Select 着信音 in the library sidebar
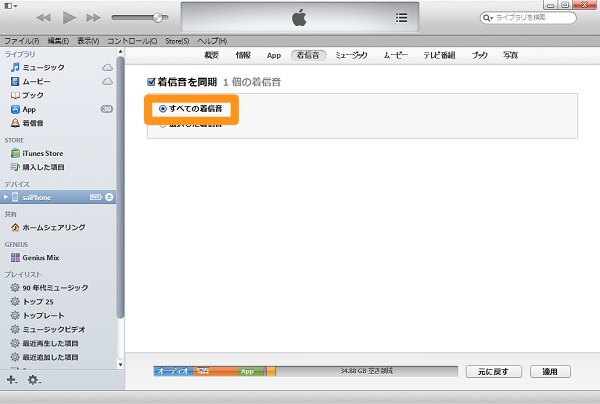 (x=33, y=122)
